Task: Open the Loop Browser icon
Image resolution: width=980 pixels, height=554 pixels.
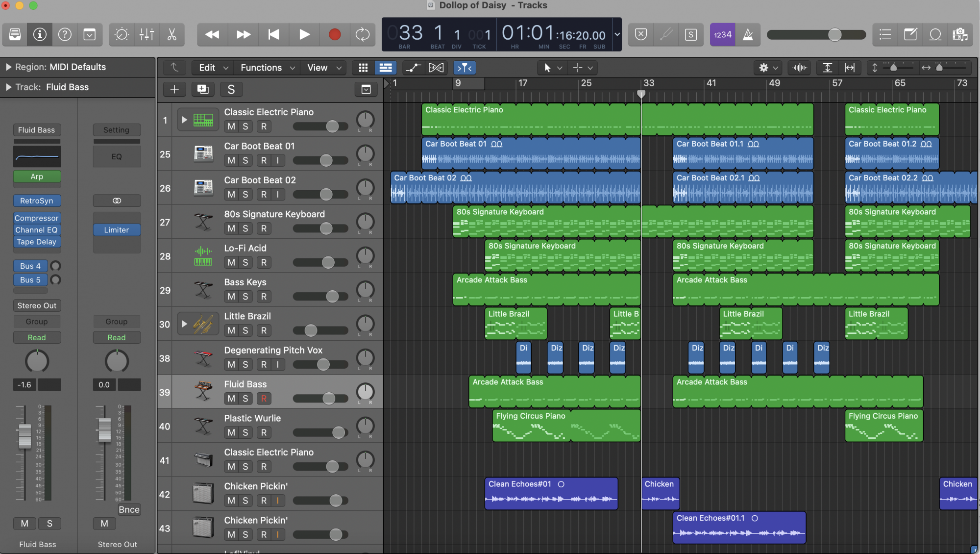Action: point(935,34)
